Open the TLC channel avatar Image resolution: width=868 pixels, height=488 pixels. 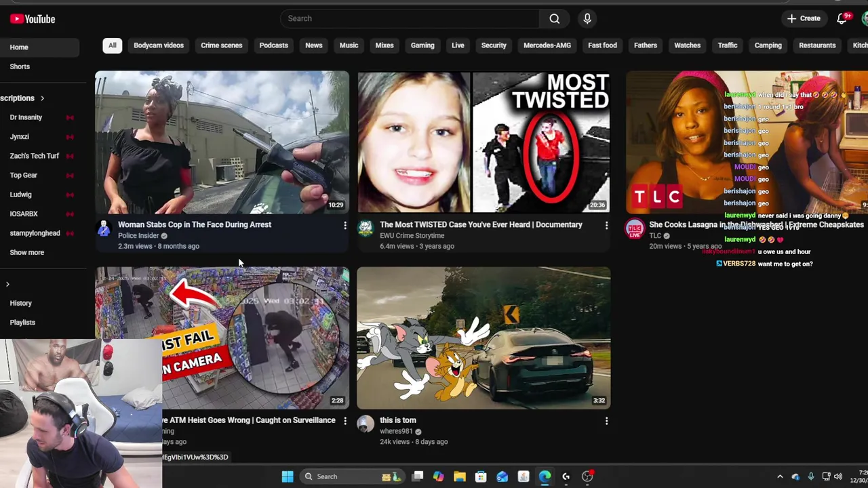[634, 228]
